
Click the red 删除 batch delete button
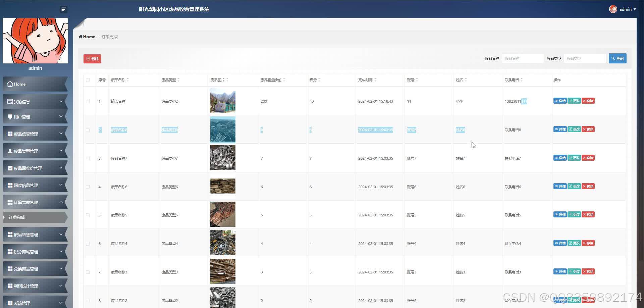(92, 59)
